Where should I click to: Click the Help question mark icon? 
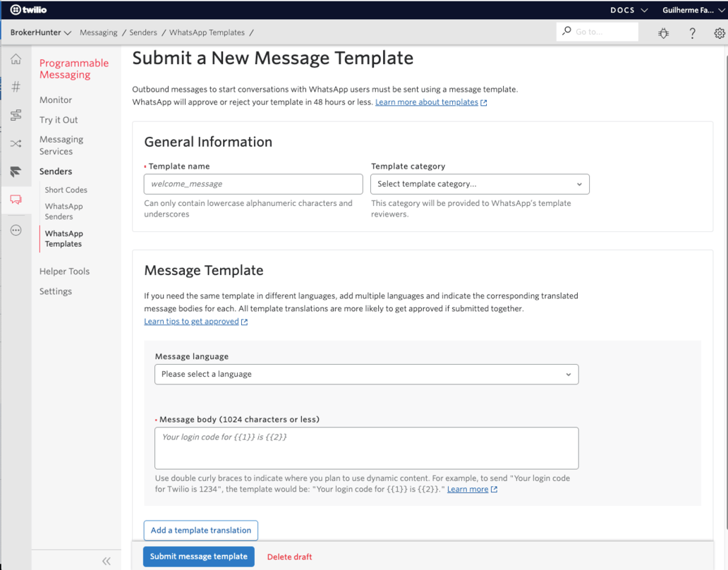[x=692, y=32]
